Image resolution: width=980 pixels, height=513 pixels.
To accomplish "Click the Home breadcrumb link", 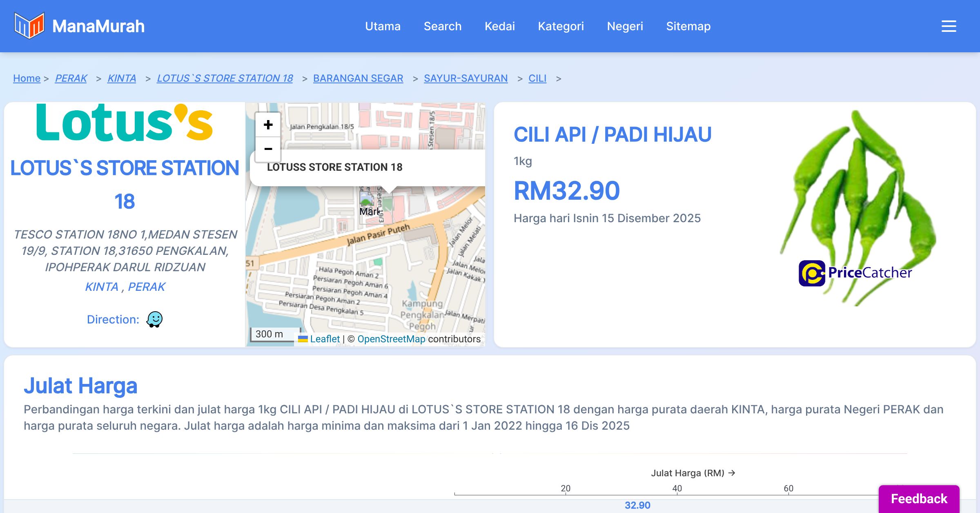I will tap(27, 78).
